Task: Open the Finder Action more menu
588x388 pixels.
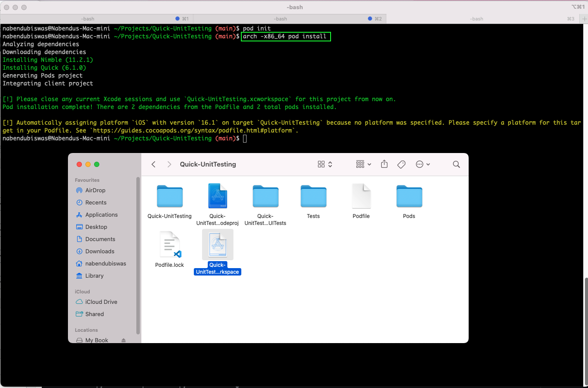Action: pyautogui.click(x=423, y=164)
